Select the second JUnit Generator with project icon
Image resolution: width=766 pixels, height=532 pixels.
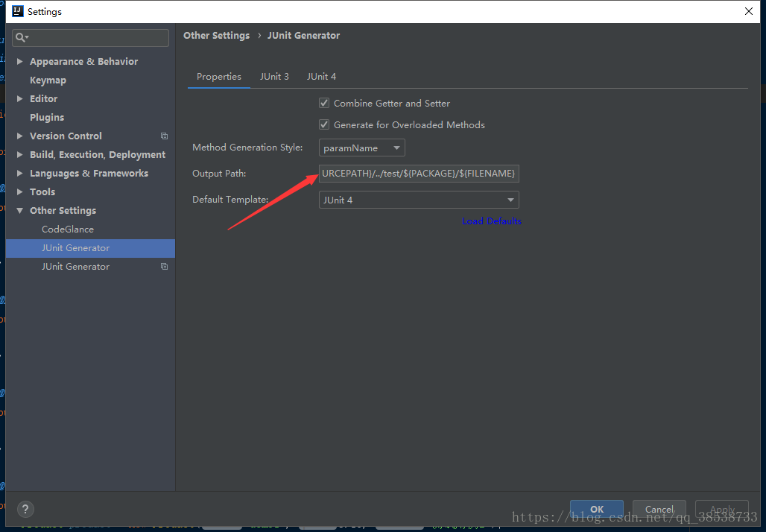click(x=75, y=267)
